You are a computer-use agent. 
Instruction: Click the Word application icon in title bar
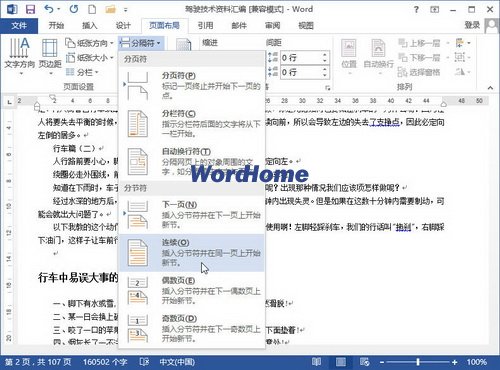tap(12, 9)
